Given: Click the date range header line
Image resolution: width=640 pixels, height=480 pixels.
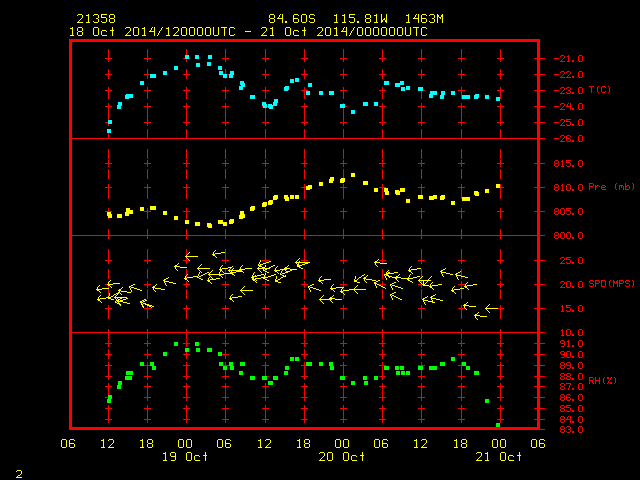Looking at the screenshot, I should tap(248, 32).
